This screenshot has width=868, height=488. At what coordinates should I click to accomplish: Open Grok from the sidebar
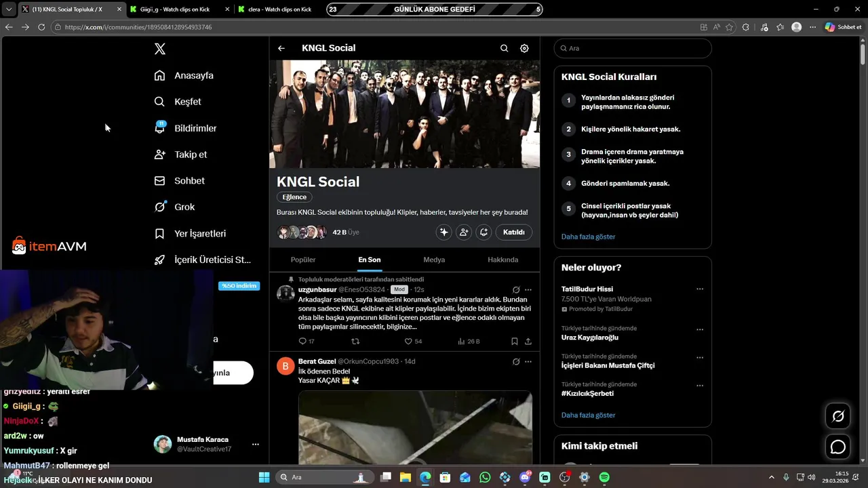click(174, 207)
